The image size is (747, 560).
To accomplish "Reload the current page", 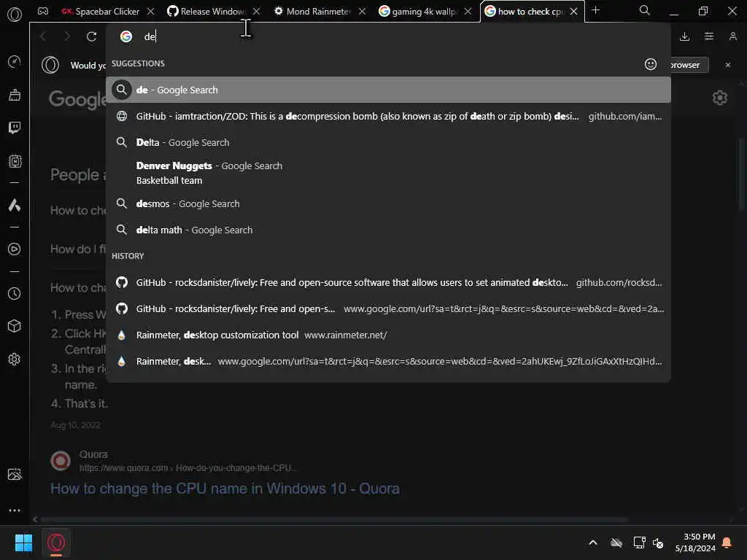I will (x=91, y=36).
